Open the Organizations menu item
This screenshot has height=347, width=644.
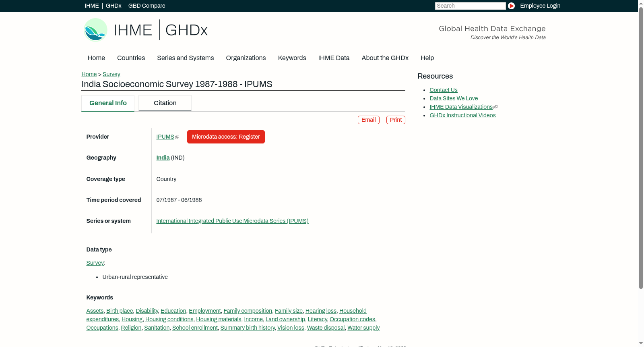click(246, 58)
